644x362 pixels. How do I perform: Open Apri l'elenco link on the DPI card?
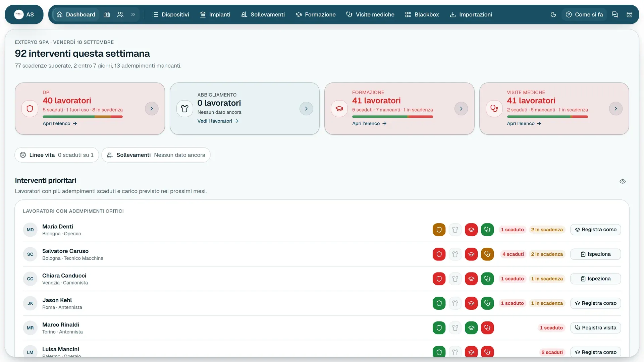point(60,123)
